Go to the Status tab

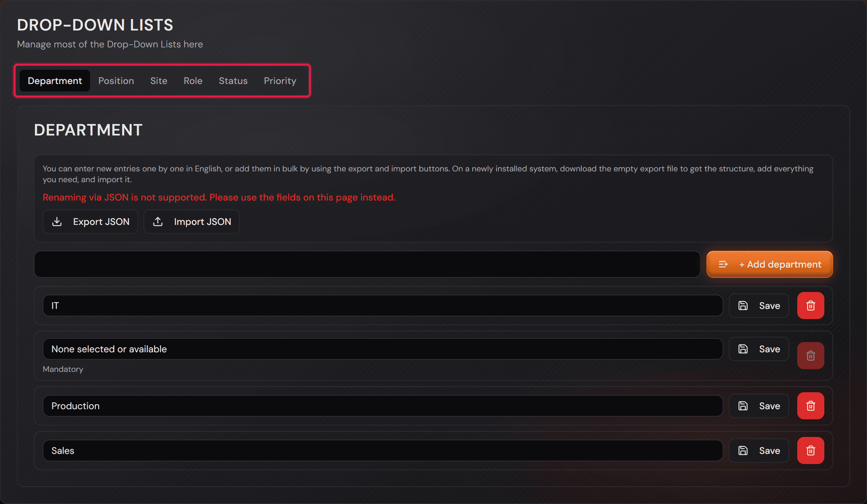click(233, 81)
